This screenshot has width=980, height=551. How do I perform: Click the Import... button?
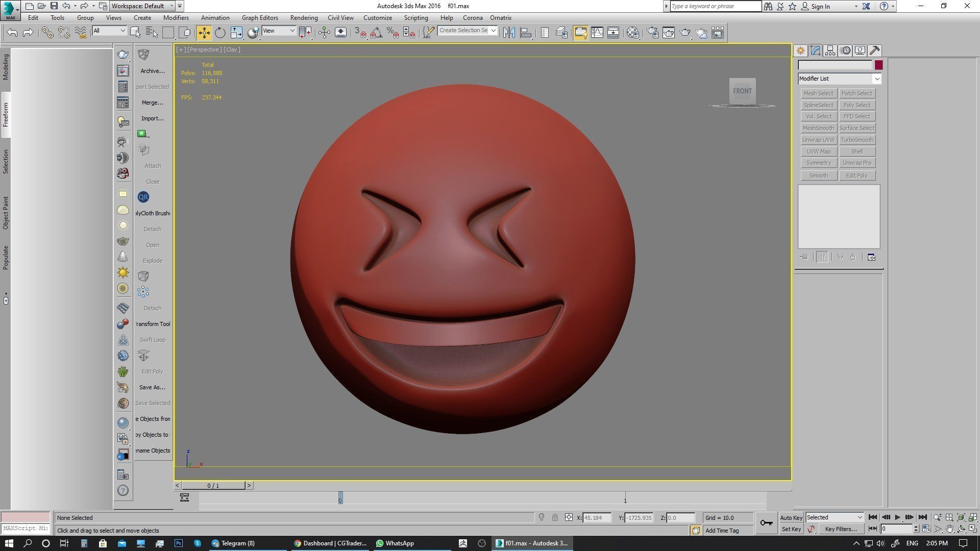(x=153, y=118)
